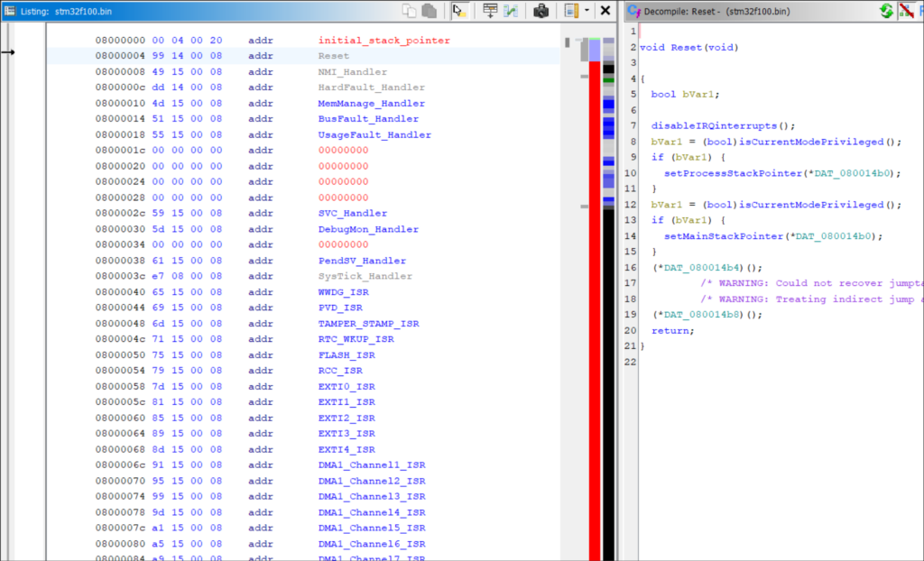Viewport: 924px width, 561px height.
Task: Re-decompile using the green refresh icon
Action: point(886,11)
